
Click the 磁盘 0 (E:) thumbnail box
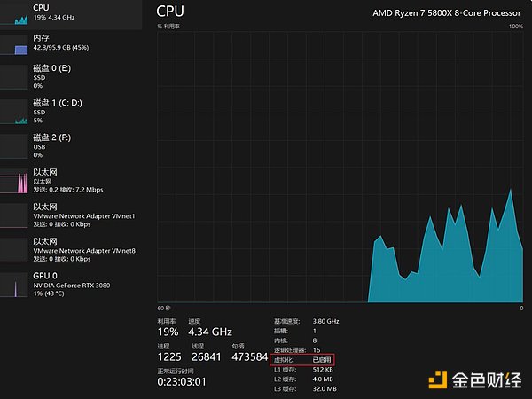[14, 76]
